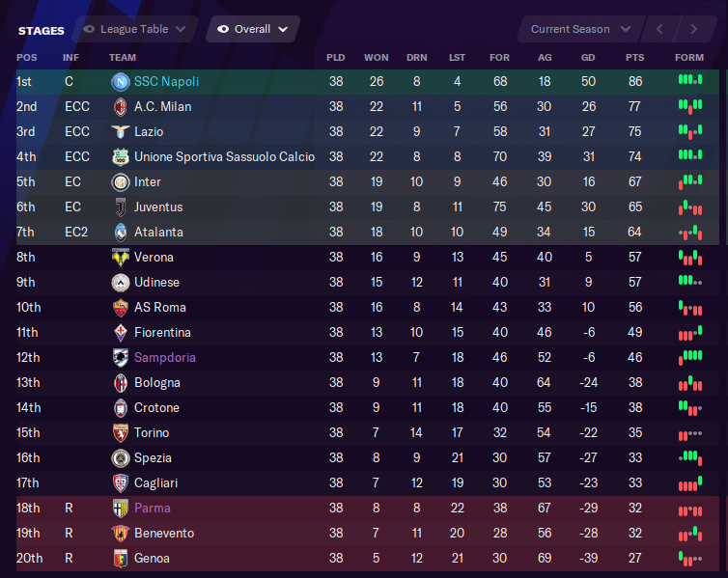Click the AS Roma club crest
The width and height of the screenshot is (728, 578).
tap(121, 307)
